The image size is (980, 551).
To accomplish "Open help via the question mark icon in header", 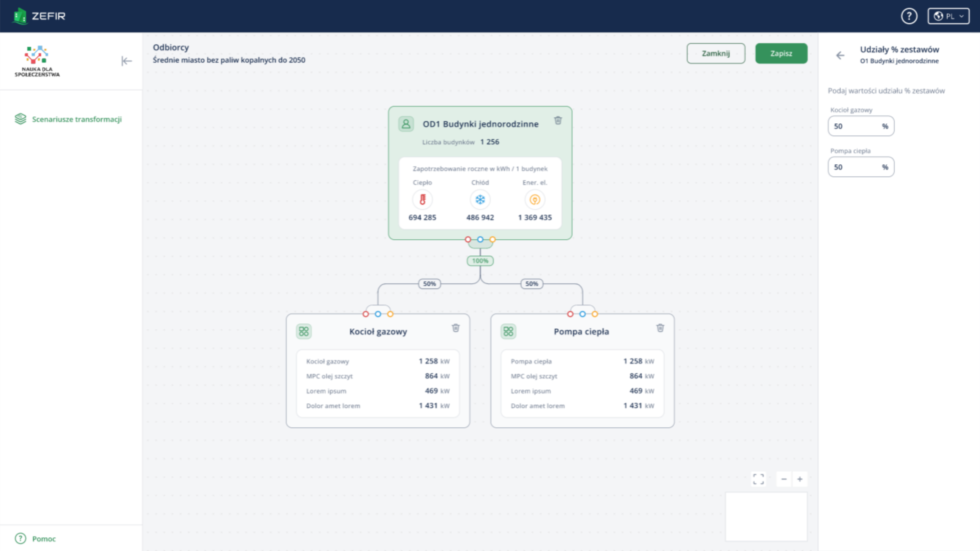I will click(909, 16).
